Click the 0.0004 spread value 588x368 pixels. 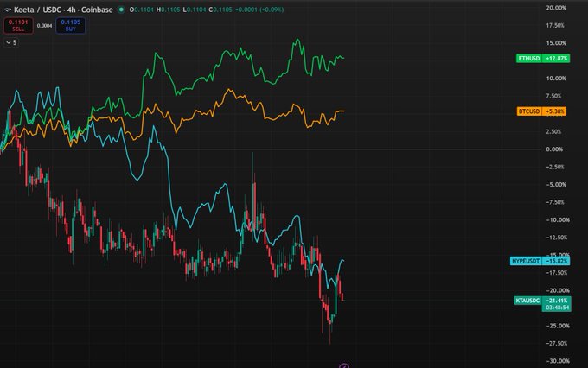click(44, 25)
